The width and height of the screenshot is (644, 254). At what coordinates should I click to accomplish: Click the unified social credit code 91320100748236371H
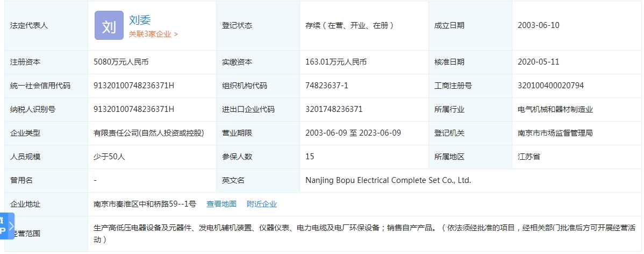134,86
